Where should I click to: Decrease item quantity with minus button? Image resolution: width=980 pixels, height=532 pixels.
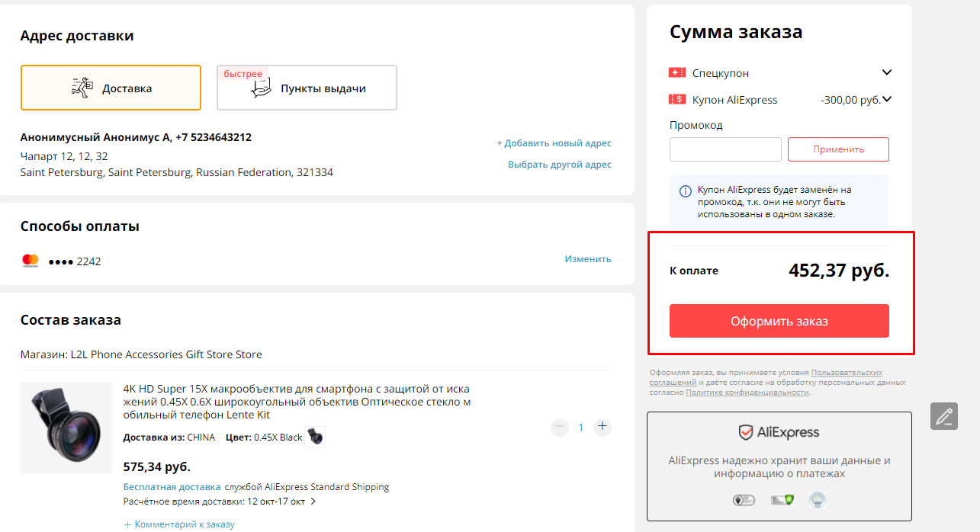[560, 427]
